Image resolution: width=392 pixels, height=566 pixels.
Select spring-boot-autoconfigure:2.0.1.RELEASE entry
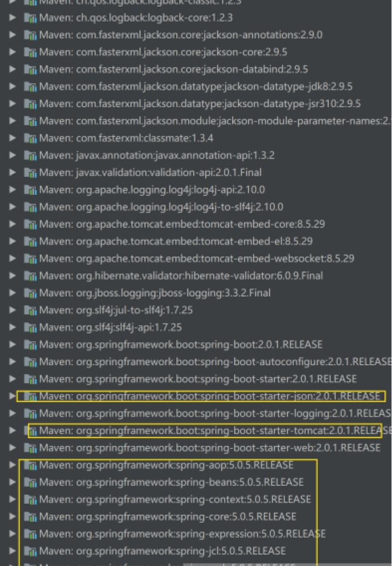(x=215, y=362)
